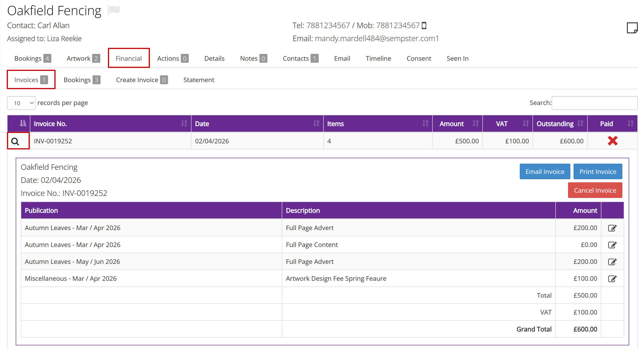Screen dimensions: 644x349
Task: Click the Mob number link
Action: tap(398, 25)
